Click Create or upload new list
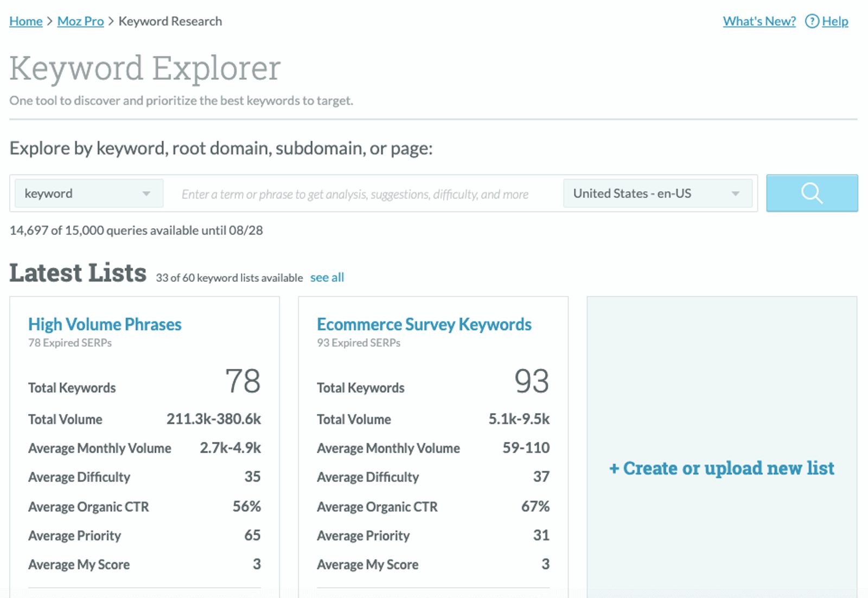This screenshot has width=868, height=598. (723, 468)
